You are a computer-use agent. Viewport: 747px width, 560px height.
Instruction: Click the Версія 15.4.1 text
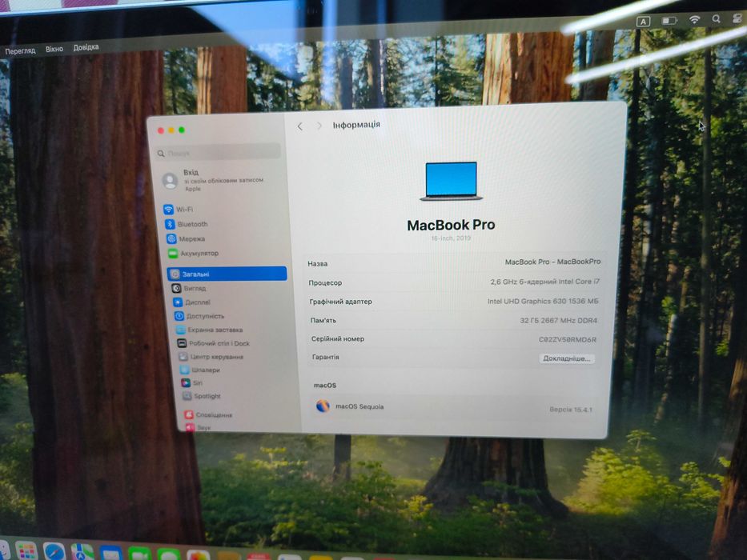(x=571, y=410)
